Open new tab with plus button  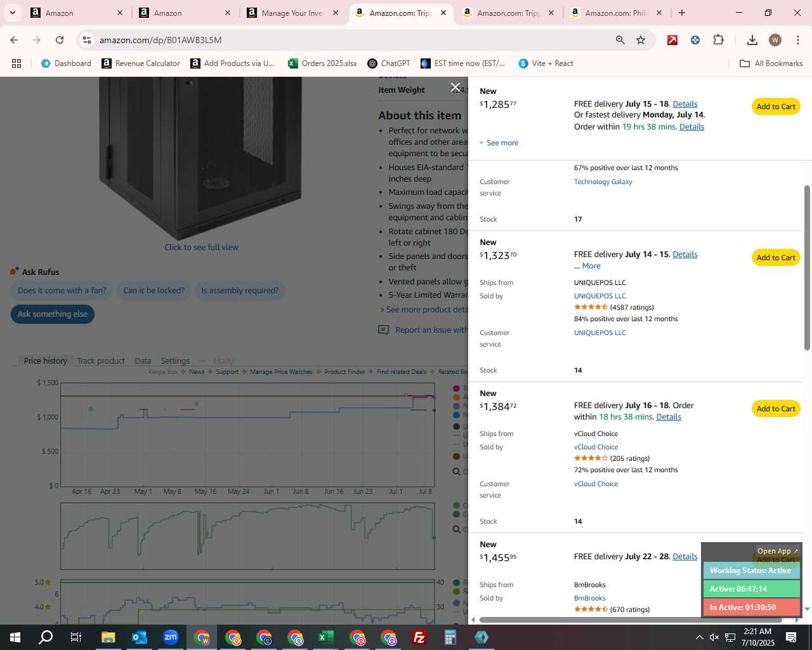point(681,13)
